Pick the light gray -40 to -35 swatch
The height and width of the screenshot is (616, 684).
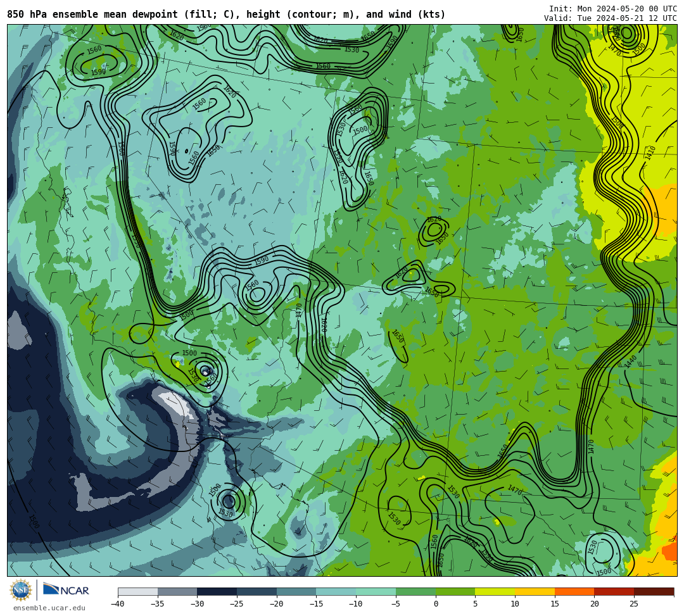point(138,591)
